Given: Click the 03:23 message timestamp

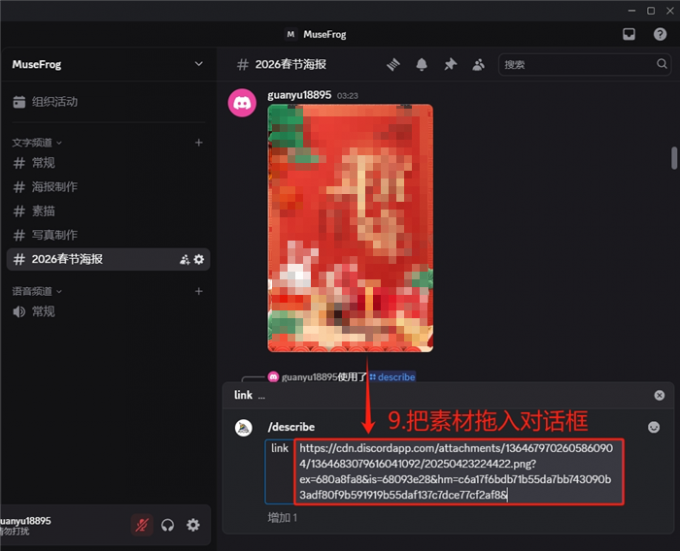Looking at the screenshot, I should (348, 96).
